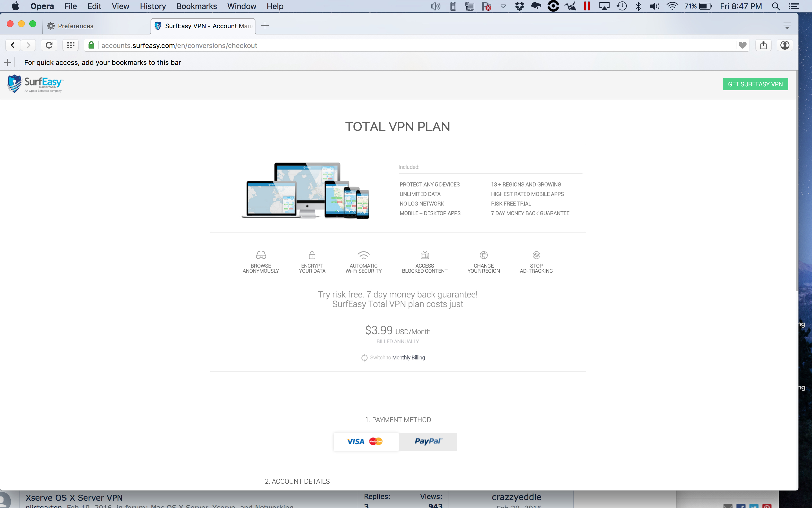Open the AirPlay display menu icon
The height and width of the screenshot is (508, 812).
point(604,6)
